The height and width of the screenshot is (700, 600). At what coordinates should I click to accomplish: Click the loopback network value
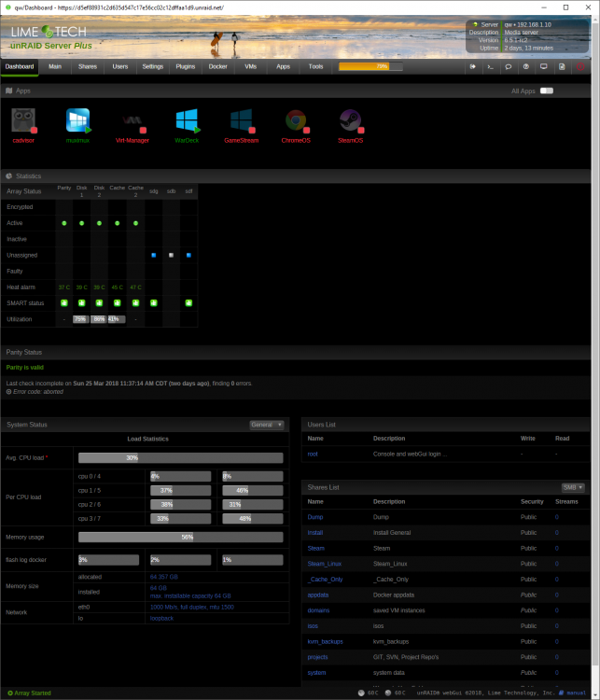161,618
